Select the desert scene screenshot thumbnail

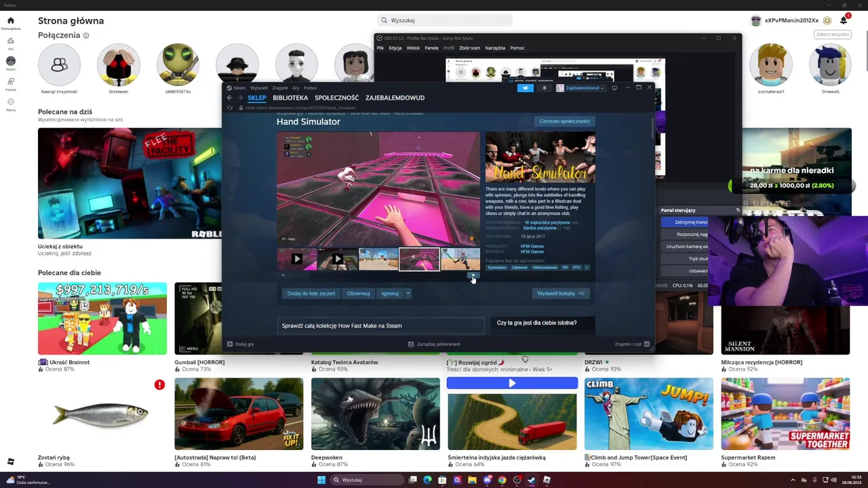pos(378,259)
